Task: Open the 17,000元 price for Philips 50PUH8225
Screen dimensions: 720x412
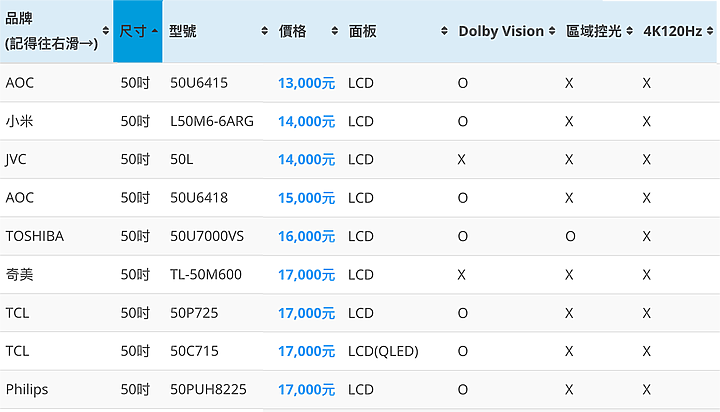Action: [306, 389]
